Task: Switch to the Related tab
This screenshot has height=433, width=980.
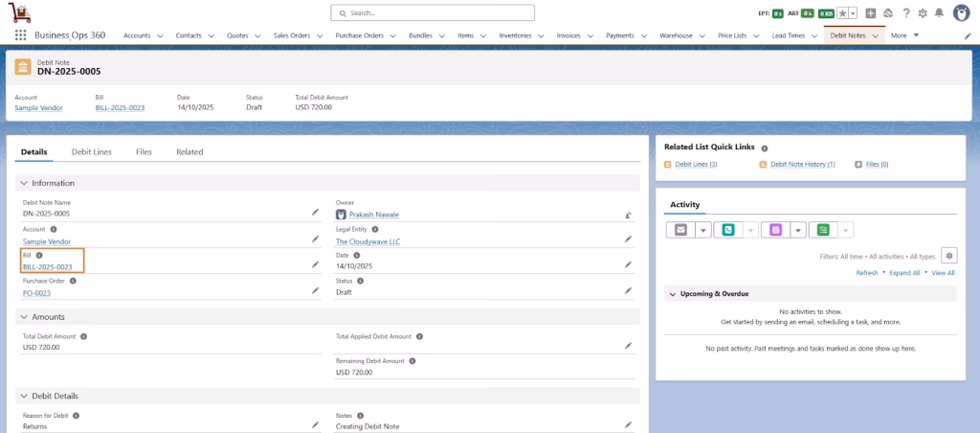Action: (189, 151)
